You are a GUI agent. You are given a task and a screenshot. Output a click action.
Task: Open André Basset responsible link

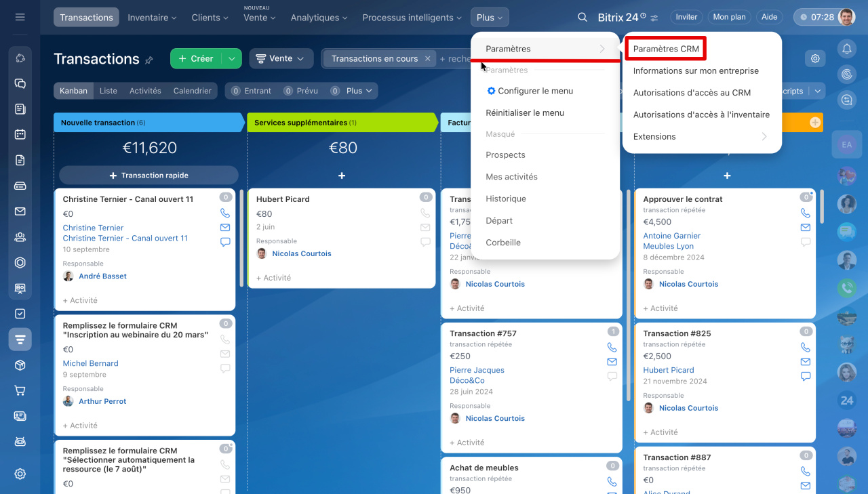coord(102,276)
